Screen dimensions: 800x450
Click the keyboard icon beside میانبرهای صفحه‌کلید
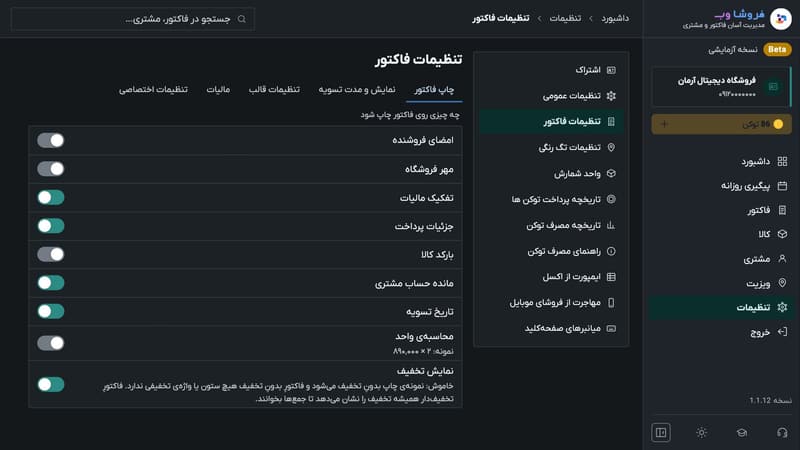pos(611,329)
